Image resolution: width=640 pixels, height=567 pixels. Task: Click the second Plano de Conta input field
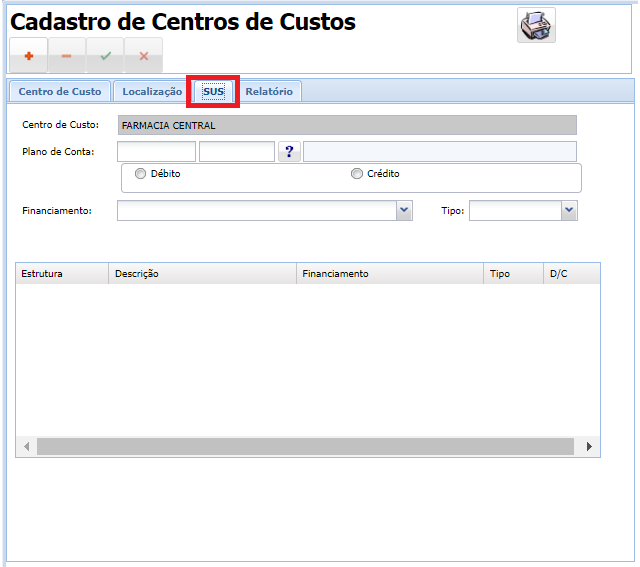tap(237, 152)
